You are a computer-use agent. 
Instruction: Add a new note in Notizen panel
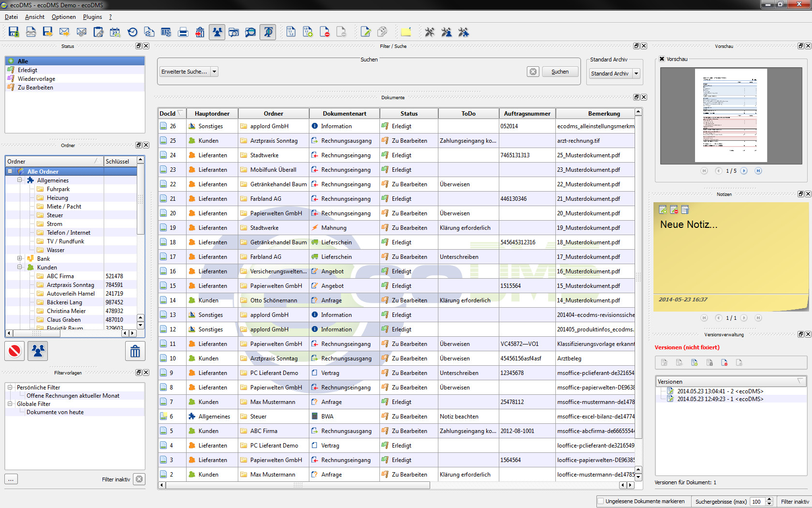coord(663,210)
